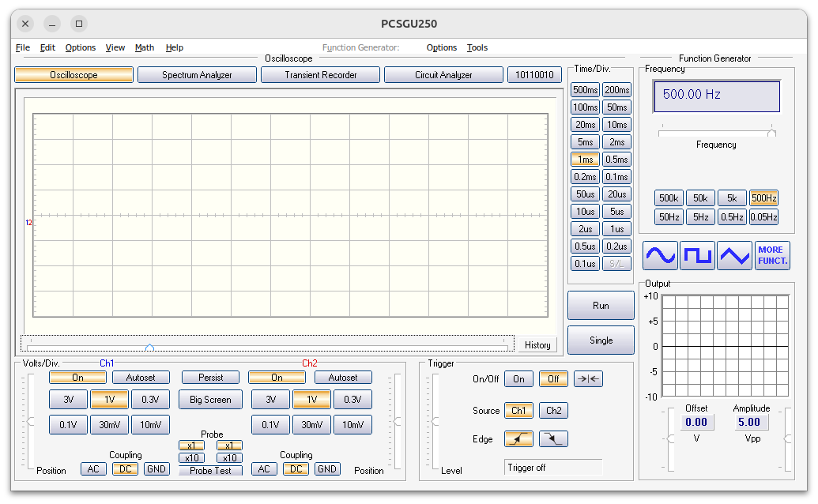Open the 10110010 logic analyzer mode
The height and width of the screenshot is (504, 818).
coord(534,74)
